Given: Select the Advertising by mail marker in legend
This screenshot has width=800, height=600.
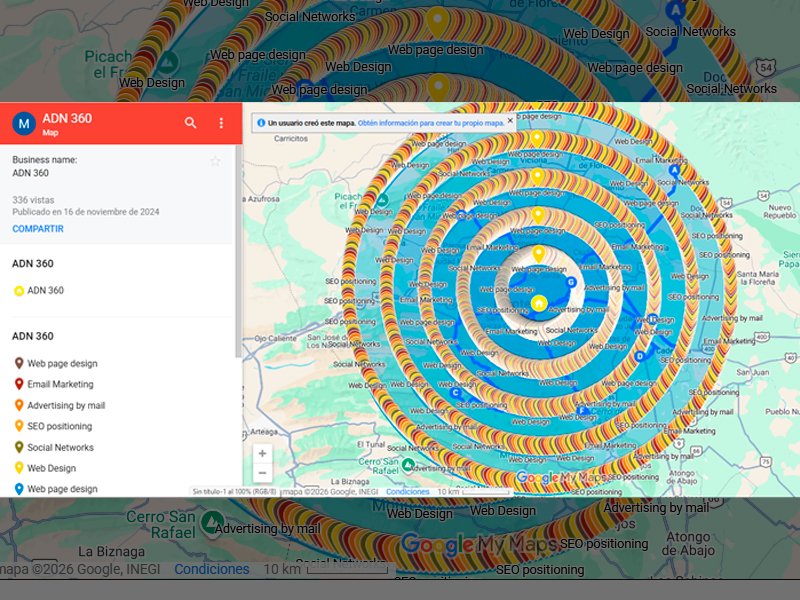Looking at the screenshot, I should (17, 405).
